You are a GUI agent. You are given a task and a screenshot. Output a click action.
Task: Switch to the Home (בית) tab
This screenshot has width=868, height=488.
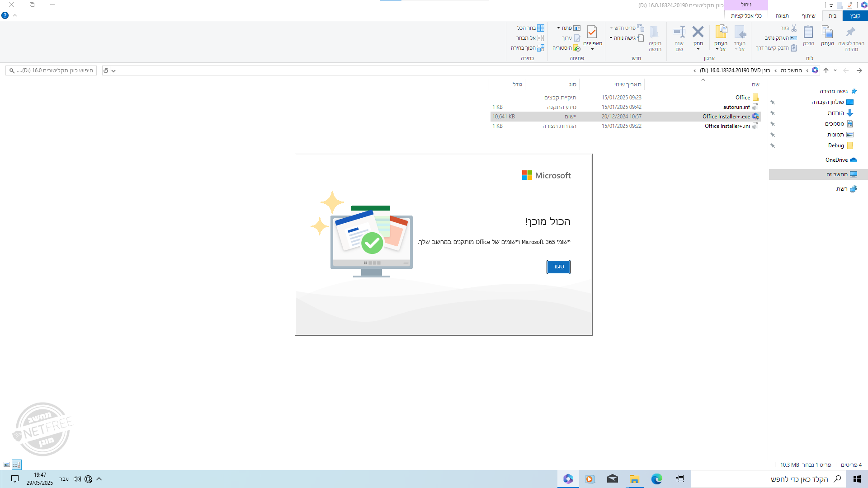pos(833,16)
